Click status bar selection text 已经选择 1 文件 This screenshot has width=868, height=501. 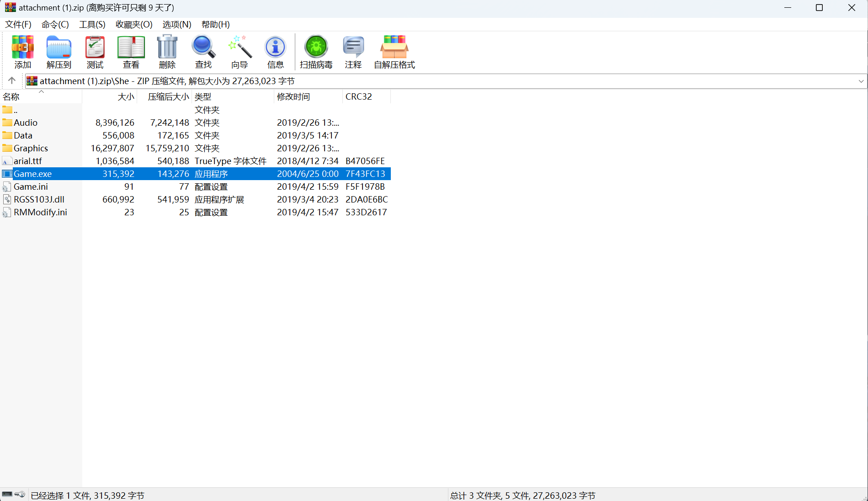pyautogui.click(x=87, y=496)
